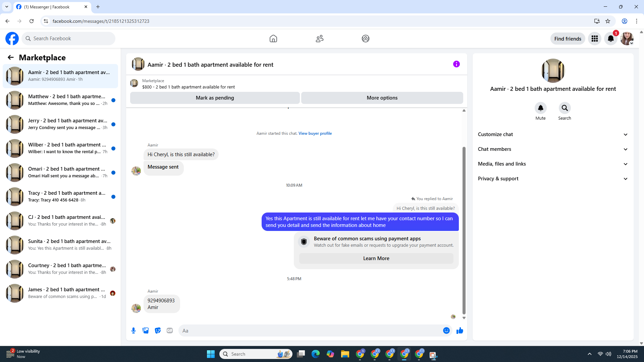This screenshot has width=644, height=362.
Task: Open the GIF picker
Action: pyautogui.click(x=170, y=330)
